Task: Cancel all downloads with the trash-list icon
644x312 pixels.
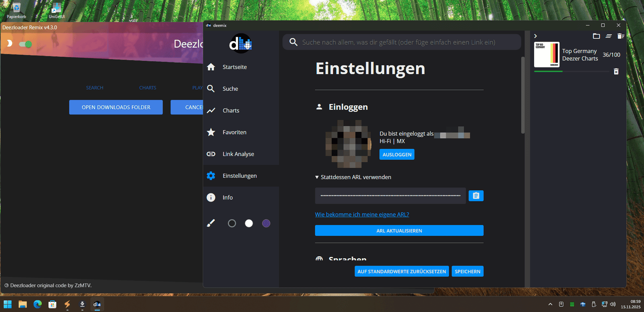Action: [x=621, y=36]
